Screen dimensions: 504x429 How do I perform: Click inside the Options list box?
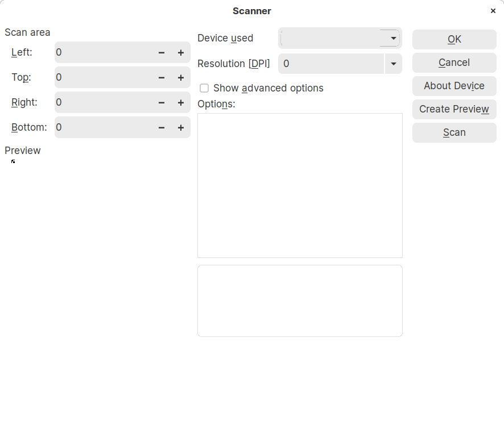click(300, 185)
